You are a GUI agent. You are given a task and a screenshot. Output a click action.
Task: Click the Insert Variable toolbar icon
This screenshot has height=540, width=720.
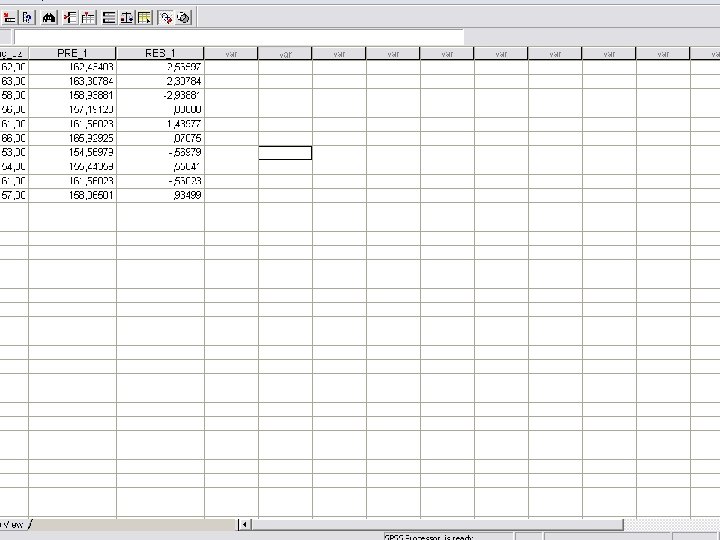pos(88,18)
